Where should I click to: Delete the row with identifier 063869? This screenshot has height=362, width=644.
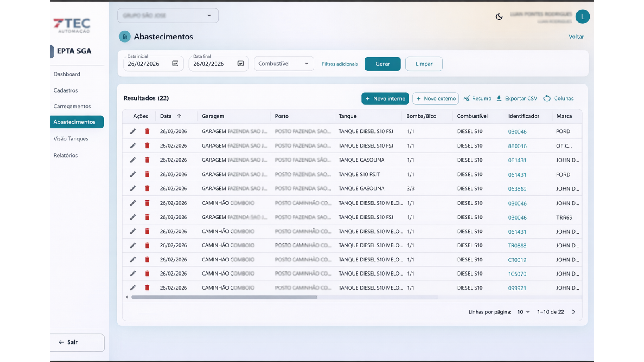pos(147,189)
